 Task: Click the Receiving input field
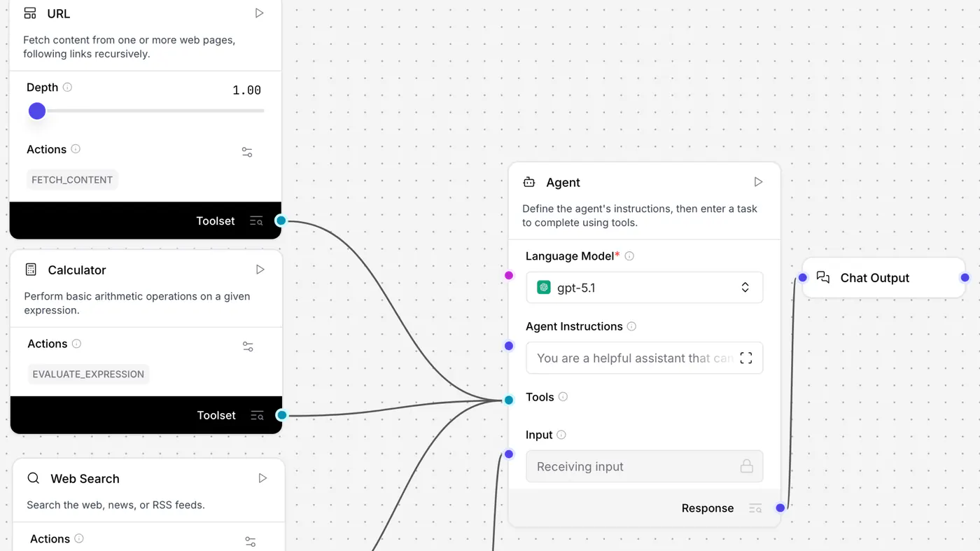click(x=644, y=466)
